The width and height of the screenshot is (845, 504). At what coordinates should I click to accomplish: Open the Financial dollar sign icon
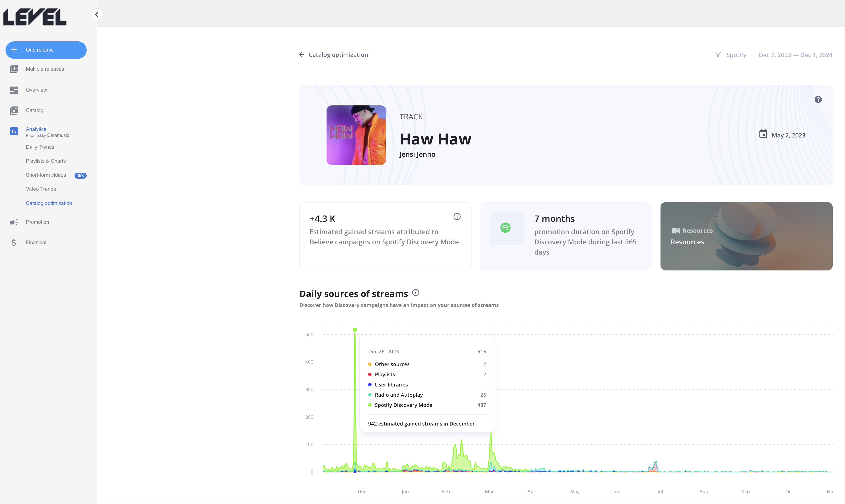pyautogui.click(x=14, y=242)
